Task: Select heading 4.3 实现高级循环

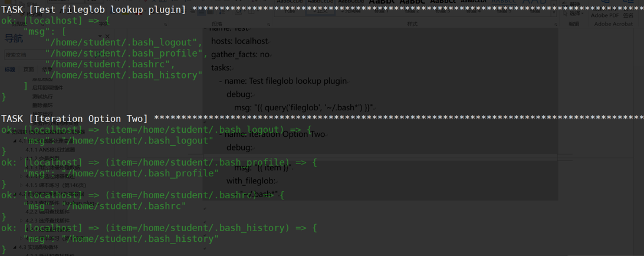Action: (x=38, y=247)
